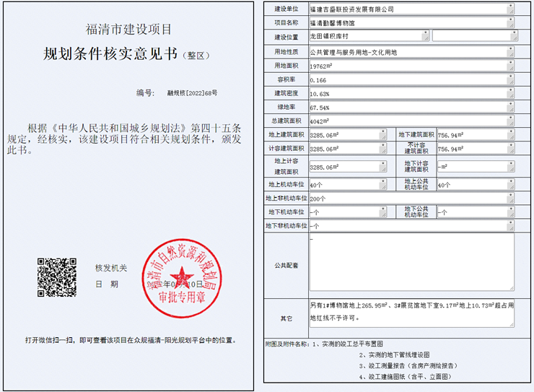Viewport: 534px width, 392px height.
Task: Click attachment 3、竣工测量报告
Action: point(408,366)
